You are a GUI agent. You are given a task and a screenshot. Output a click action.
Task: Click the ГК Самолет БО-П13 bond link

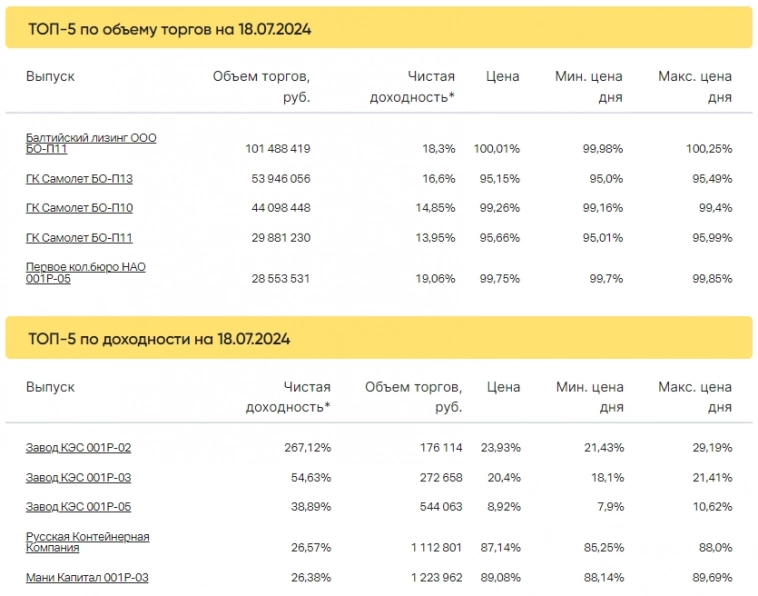[x=79, y=179]
